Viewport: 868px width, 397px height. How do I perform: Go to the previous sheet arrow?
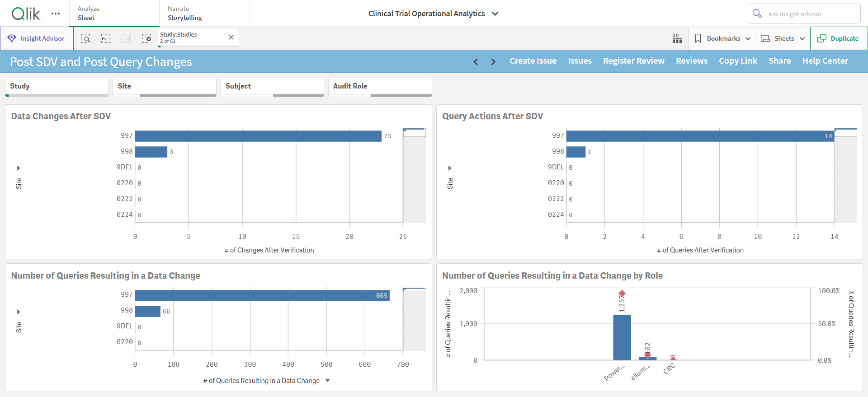tap(476, 61)
